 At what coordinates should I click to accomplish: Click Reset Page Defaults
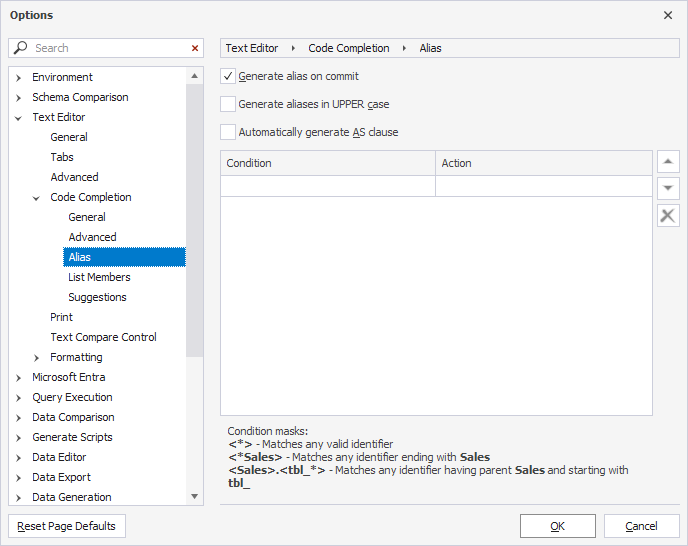click(x=67, y=526)
